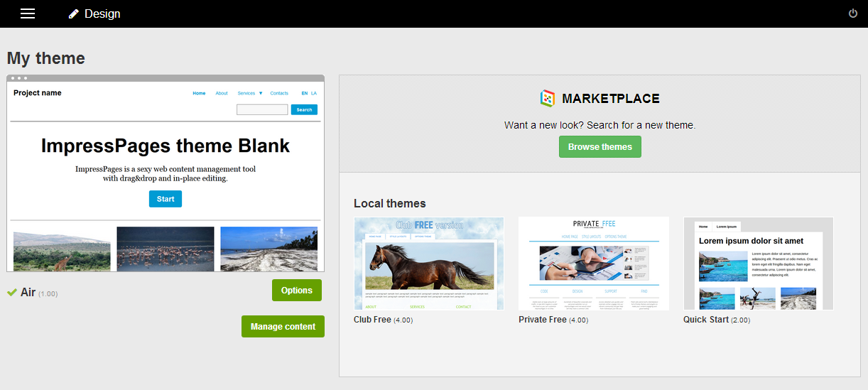The image size is (868, 390).
Task: Select the Private Free theme thumbnail
Action: pyautogui.click(x=594, y=264)
